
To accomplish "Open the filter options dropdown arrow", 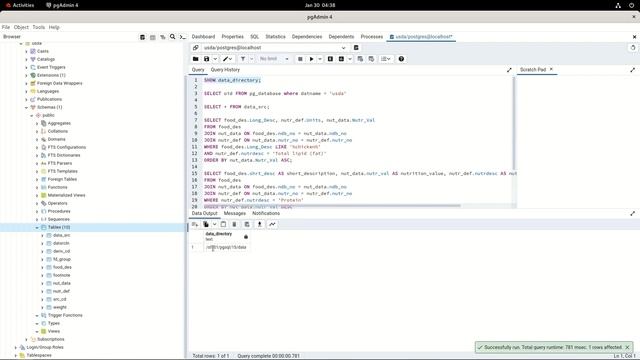I will tap(251, 59).
